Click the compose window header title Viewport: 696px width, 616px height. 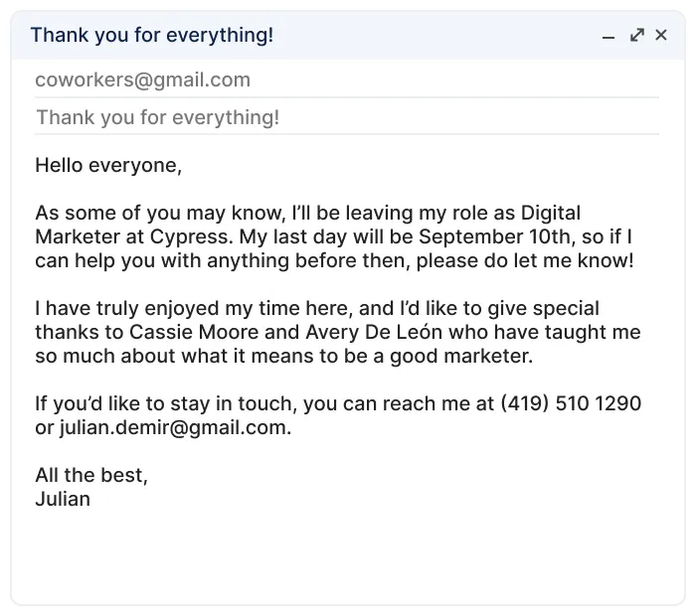pyautogui.click(x=151, y=36)
